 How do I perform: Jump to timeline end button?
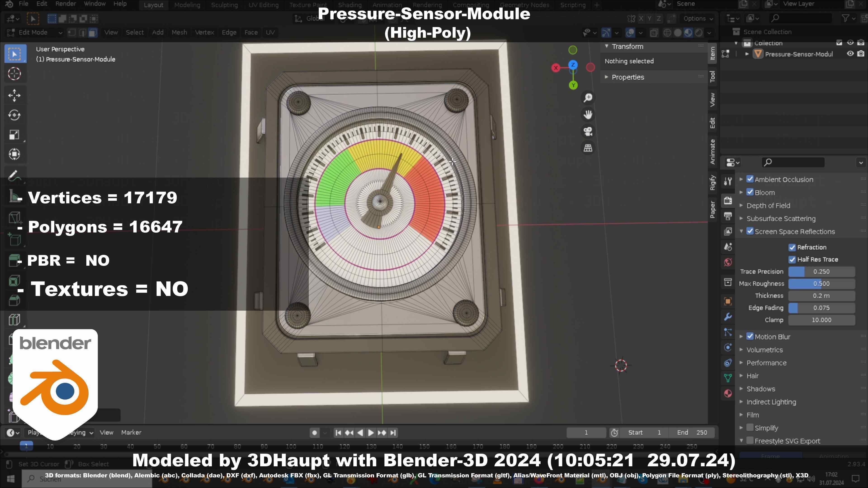tap(393, 433)
